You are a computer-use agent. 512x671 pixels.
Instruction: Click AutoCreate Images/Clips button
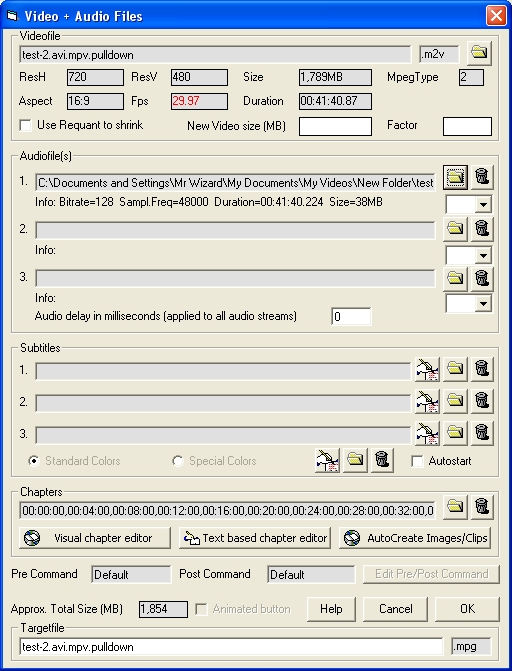point(415,538)
